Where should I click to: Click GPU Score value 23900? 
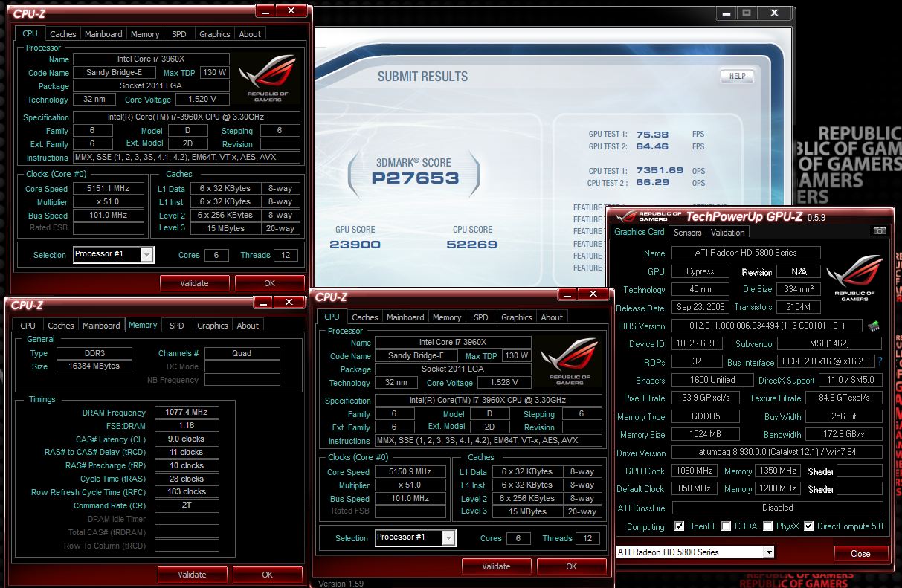(355, 244)
